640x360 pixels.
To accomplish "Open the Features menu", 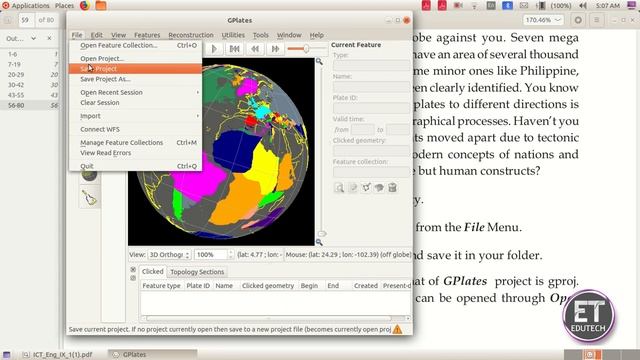I will pyautogui.click(x=147, y=35).
